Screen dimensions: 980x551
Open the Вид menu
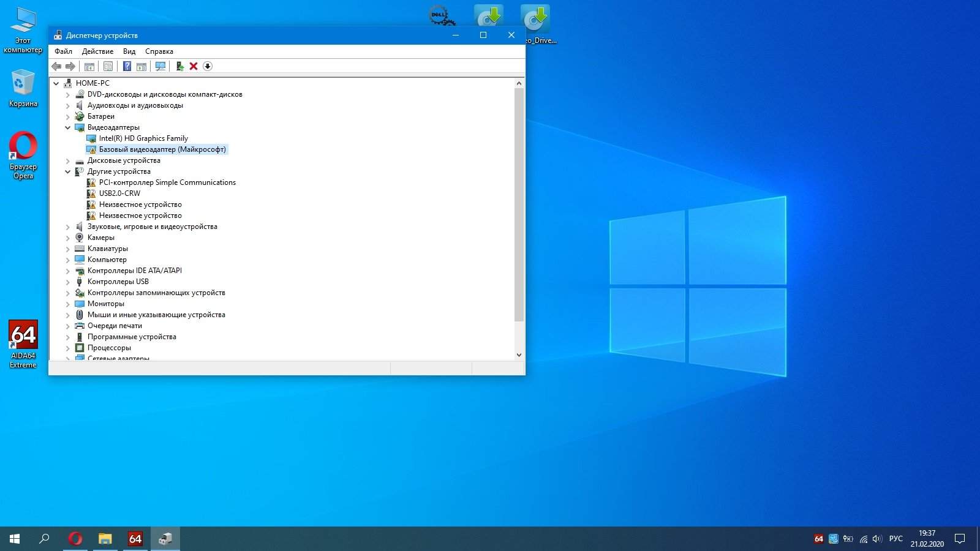point(129,51)
